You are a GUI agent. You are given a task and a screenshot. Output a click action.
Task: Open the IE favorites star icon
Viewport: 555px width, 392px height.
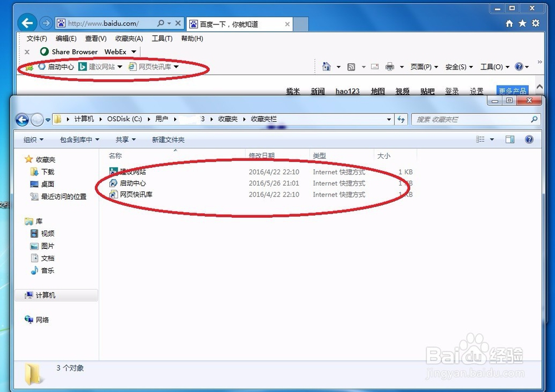click(522, 23)
